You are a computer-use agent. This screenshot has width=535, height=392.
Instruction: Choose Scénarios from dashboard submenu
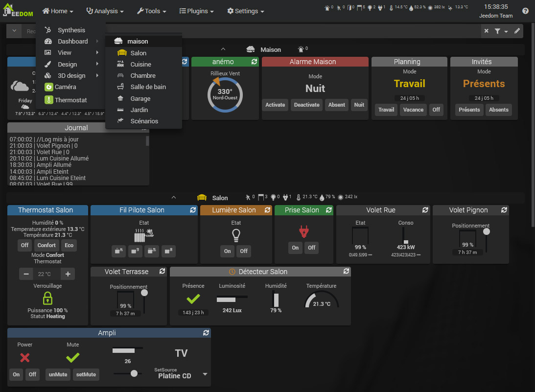(x=143, y=121)
